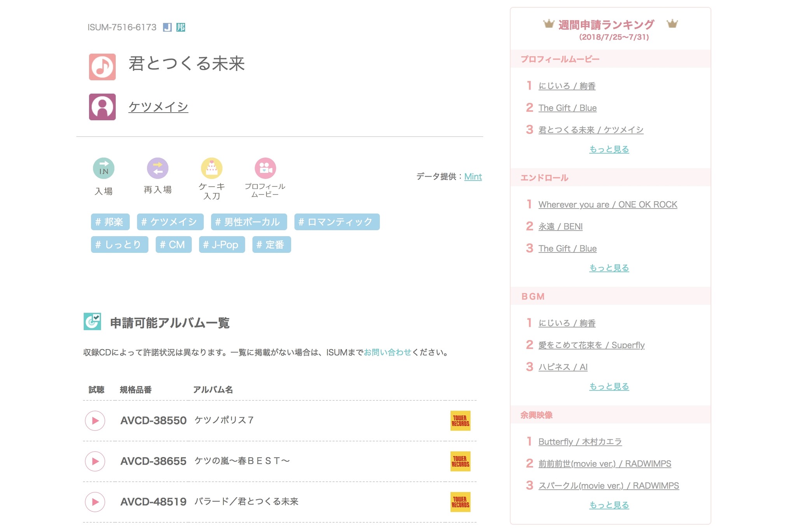Click もっと見る under BGM
Image resolution: width=796 pixels, height=532 pixels.
609,386
